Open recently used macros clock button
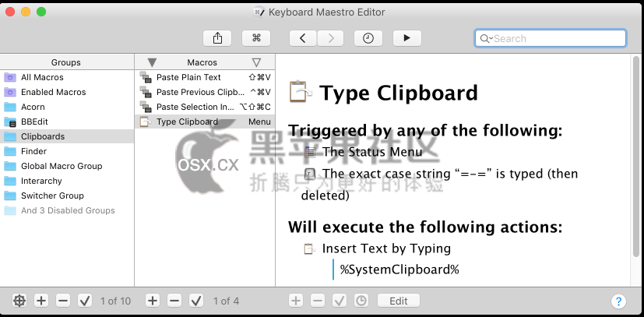This screenshot has height=317, width=644. click(x=368, y=38)
